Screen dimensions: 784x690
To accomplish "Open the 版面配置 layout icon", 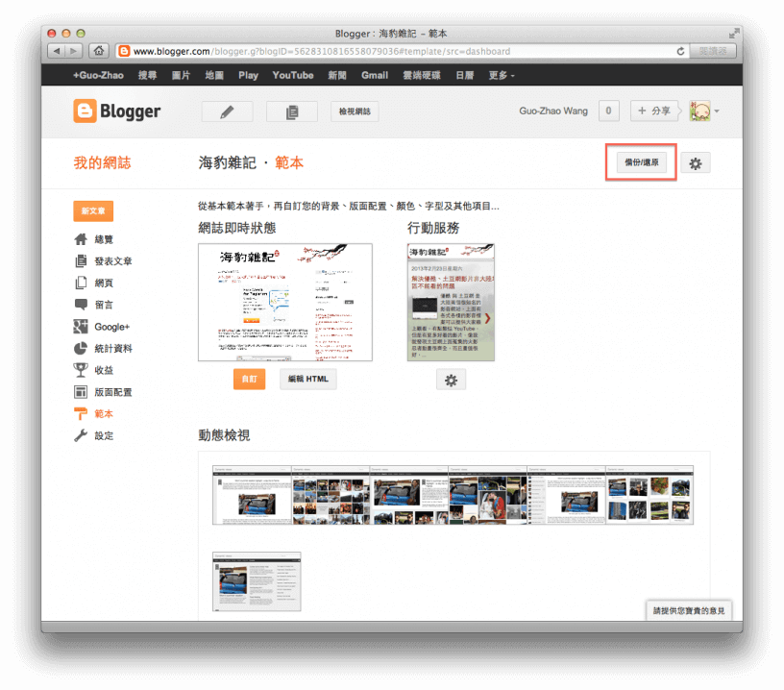I will pos(81,392).
